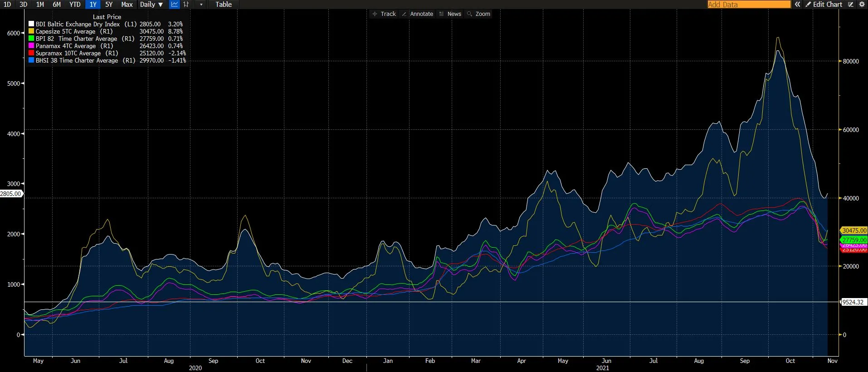Open the chart type dropdown arrow
This screenshot has width=868, height=372.
pyautogui.click(x=201, y=5)
